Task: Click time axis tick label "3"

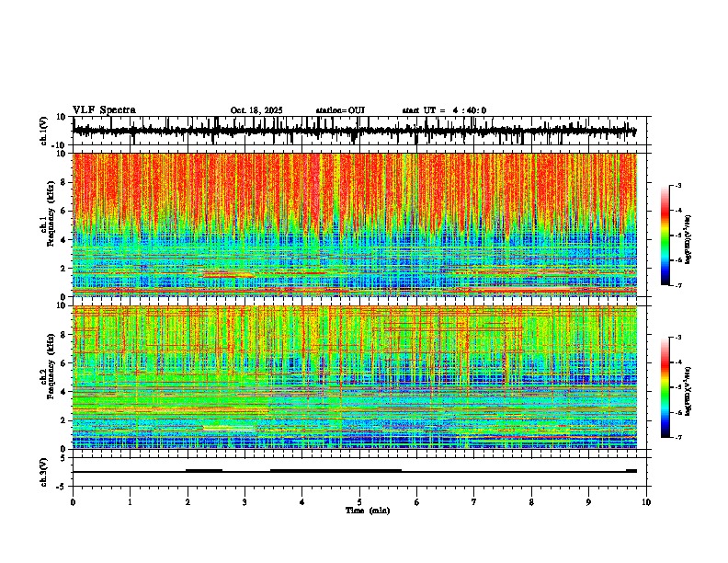Action: coord(245,502)
